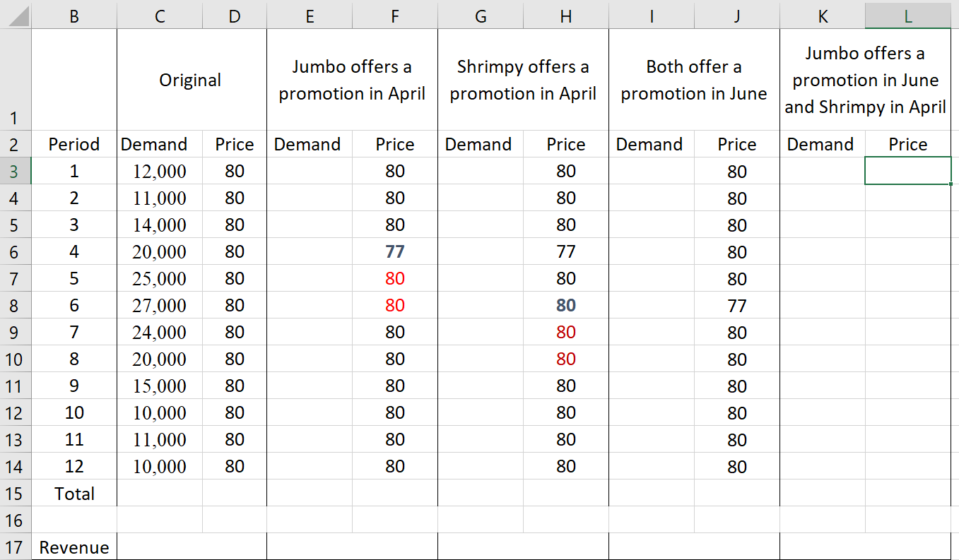The height and width of the screenshot is (560, 959).
Task: Select column header L
Action: pos(908,16)
